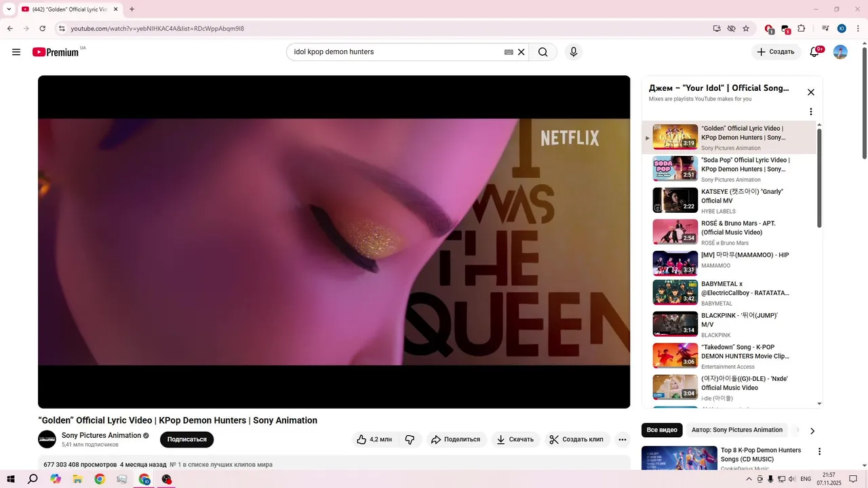This screenshot has height=488, width=868.
Task: Select Автор: Sony Pictures Animation chip
Action: point(737,430)
